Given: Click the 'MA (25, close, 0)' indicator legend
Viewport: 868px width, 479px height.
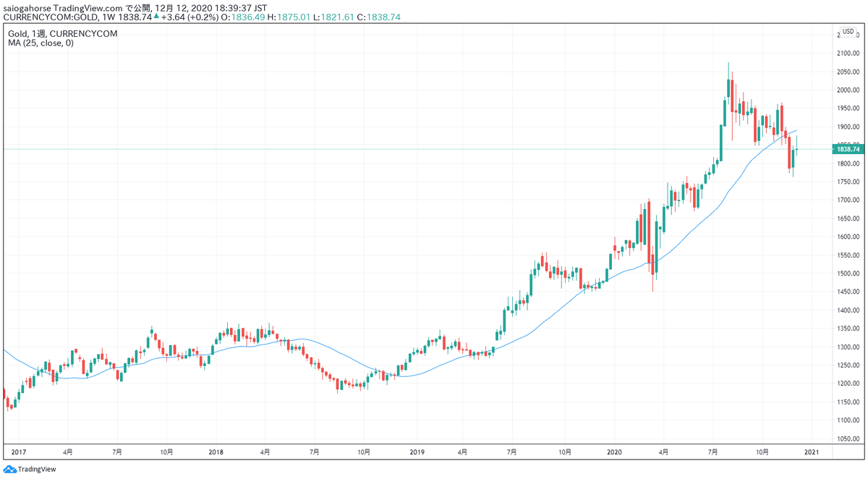Looking at the screenshot, I should pyautogui.click(x=41, y=43).
